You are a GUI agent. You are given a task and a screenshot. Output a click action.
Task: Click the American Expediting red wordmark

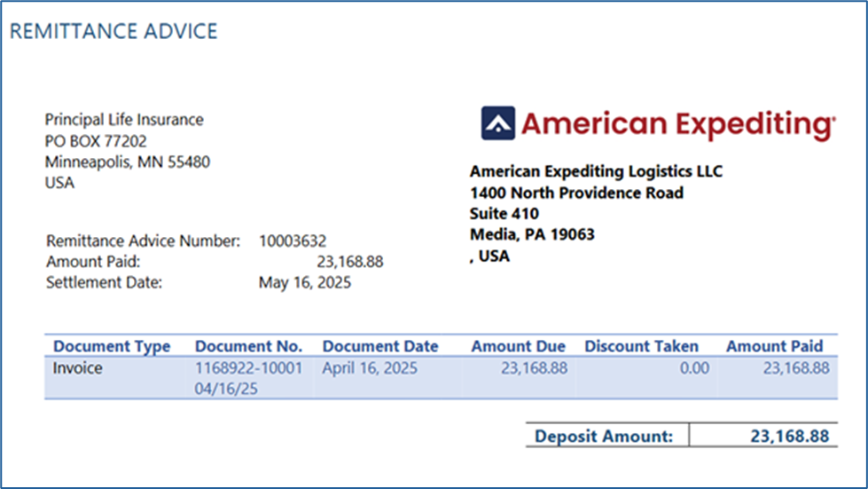click(x=678, y=125)
